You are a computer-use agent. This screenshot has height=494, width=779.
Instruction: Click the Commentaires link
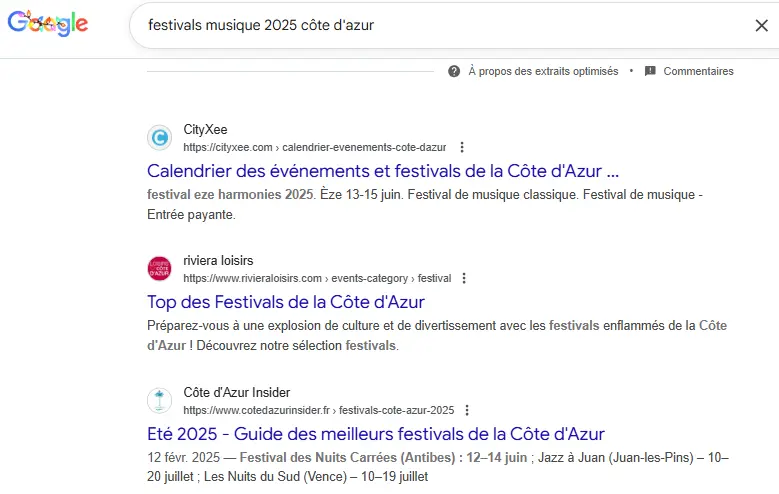(x=698, y=71)
